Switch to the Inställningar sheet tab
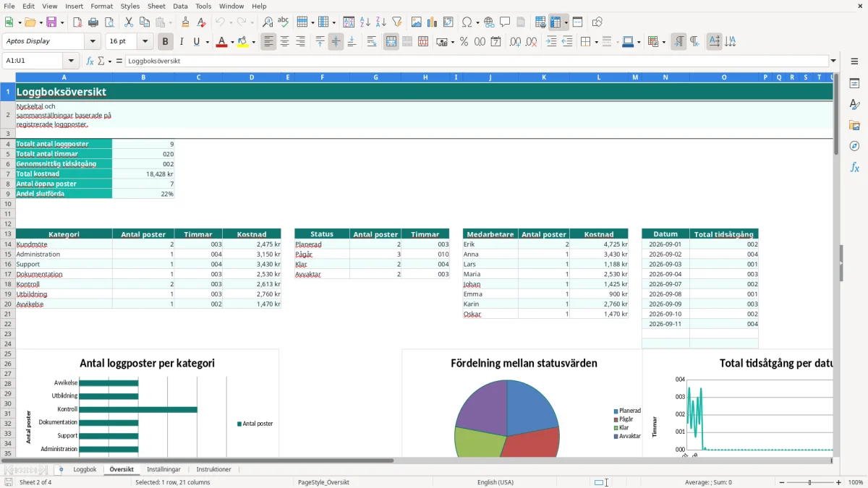Screen dimensions: 868x488 click(x=163, y=469)
